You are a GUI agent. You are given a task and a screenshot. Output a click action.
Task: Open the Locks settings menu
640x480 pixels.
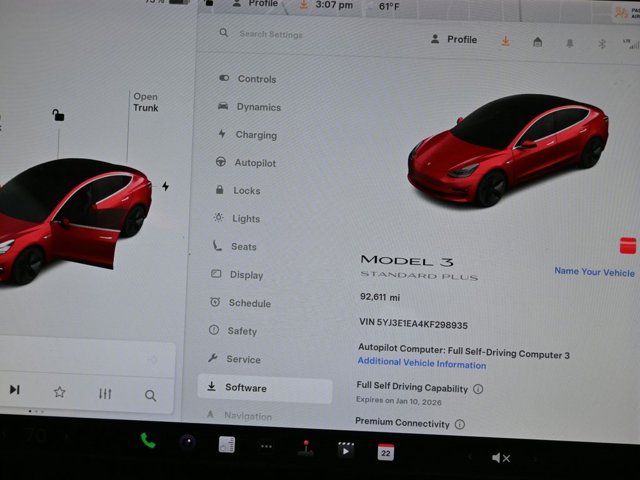pyautogui.click(x=238, y=190)
